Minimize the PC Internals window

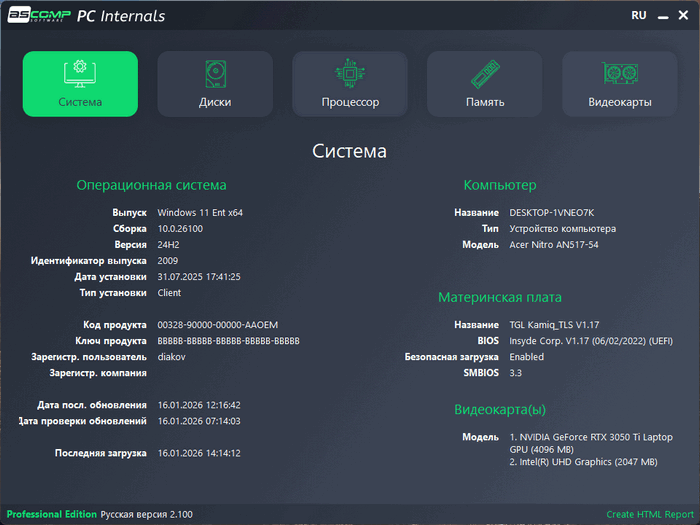pyautogui.click(x=663, y=17)
